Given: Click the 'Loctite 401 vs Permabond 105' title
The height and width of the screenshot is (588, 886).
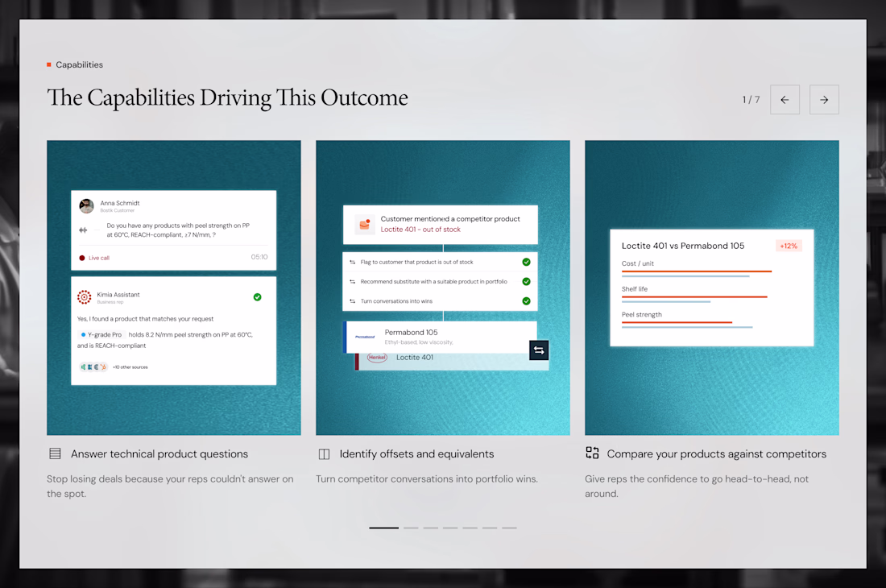Looking at the screenshot, I should point(683,246).
